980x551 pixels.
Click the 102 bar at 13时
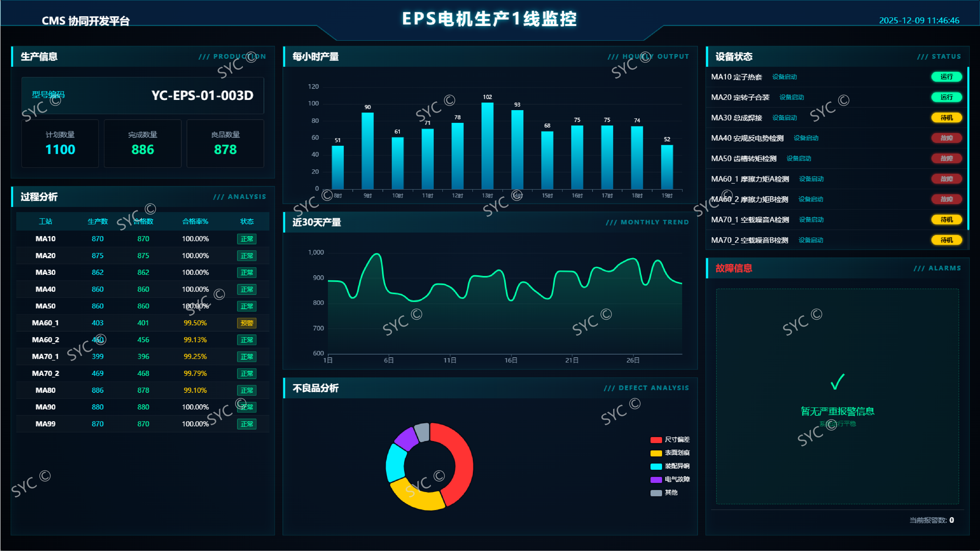[x=487, y=146]
